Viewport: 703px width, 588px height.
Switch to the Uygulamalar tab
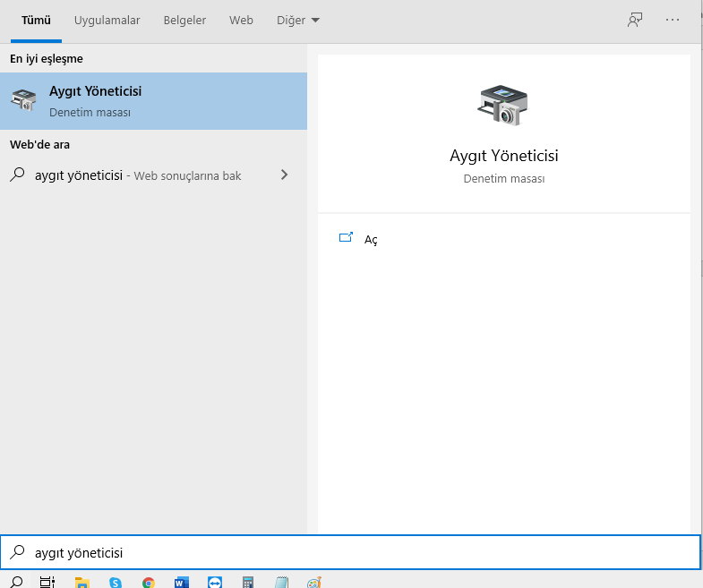[x=108, y=20]
